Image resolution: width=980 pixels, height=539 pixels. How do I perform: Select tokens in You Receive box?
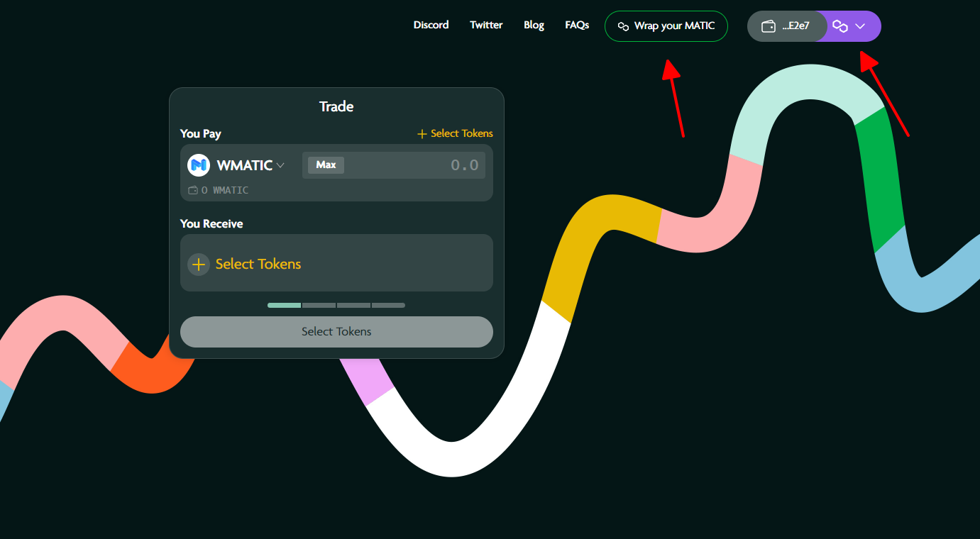point(336,263)
